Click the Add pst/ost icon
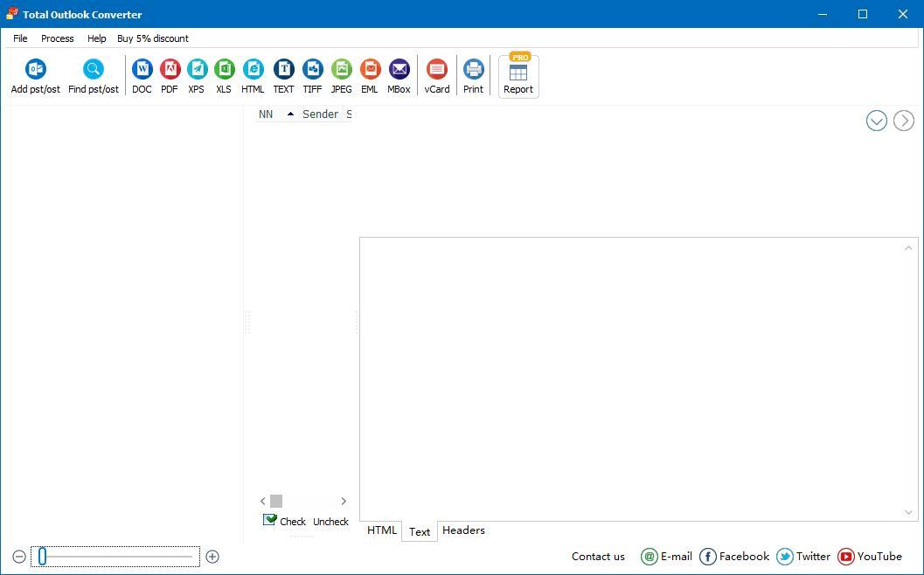This screenshot has width=924, height=575. pos(35,70)
